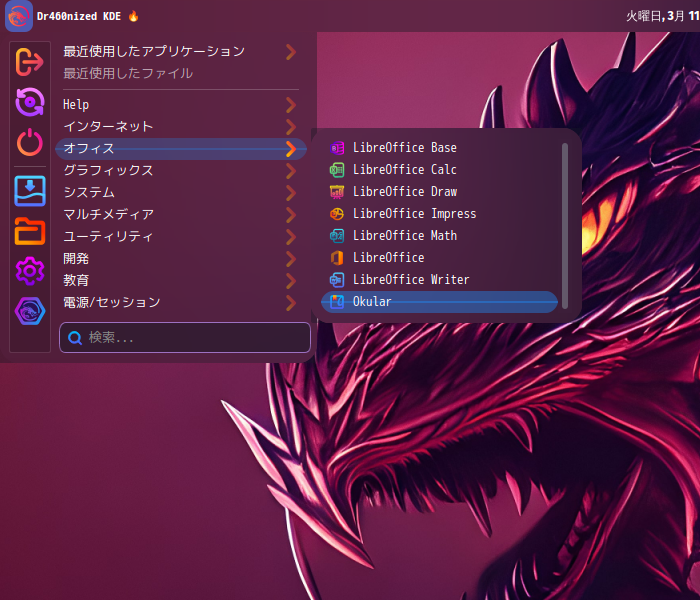
Task: Click the hexagon dragon icon in sidebar
Action: (29, 311)
